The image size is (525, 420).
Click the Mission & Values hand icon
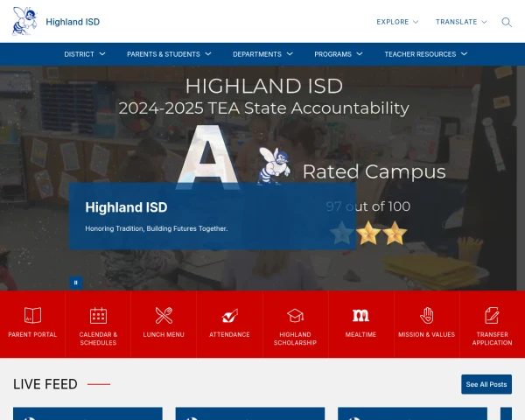coord(427,316)
